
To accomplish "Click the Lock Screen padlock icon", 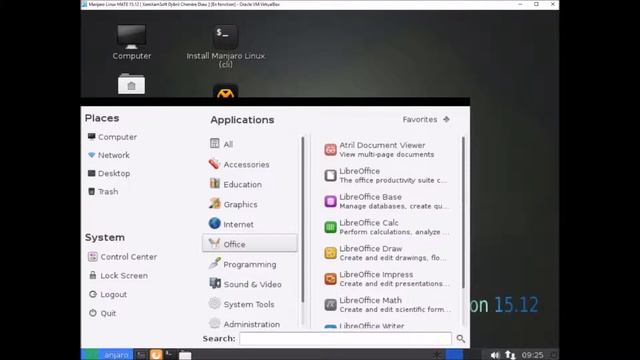I will coord(93,275).
